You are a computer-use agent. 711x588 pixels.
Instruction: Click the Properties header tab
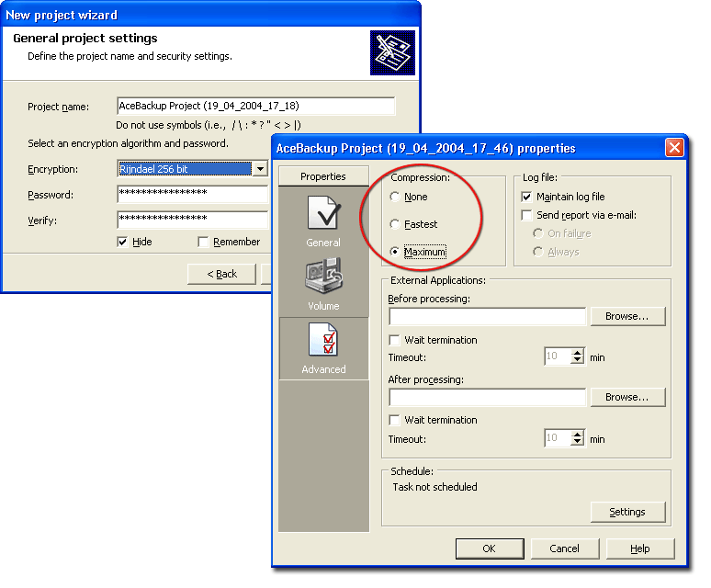[323, 175]
